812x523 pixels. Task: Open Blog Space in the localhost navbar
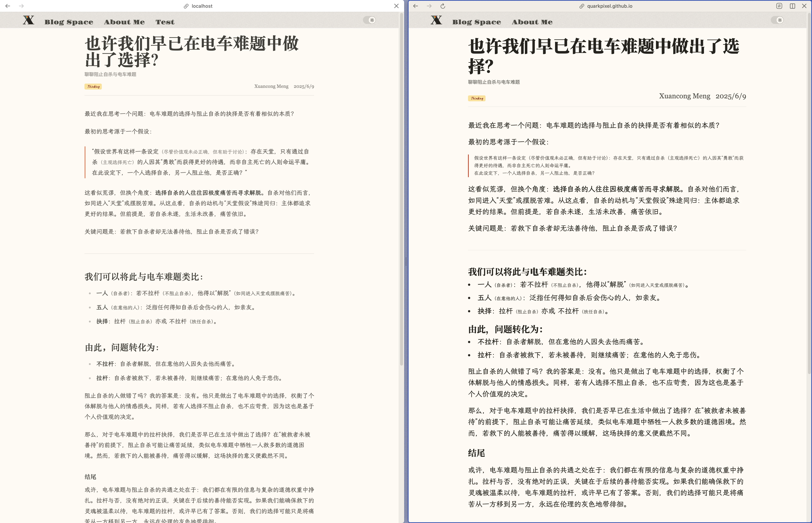pos(68,22)
